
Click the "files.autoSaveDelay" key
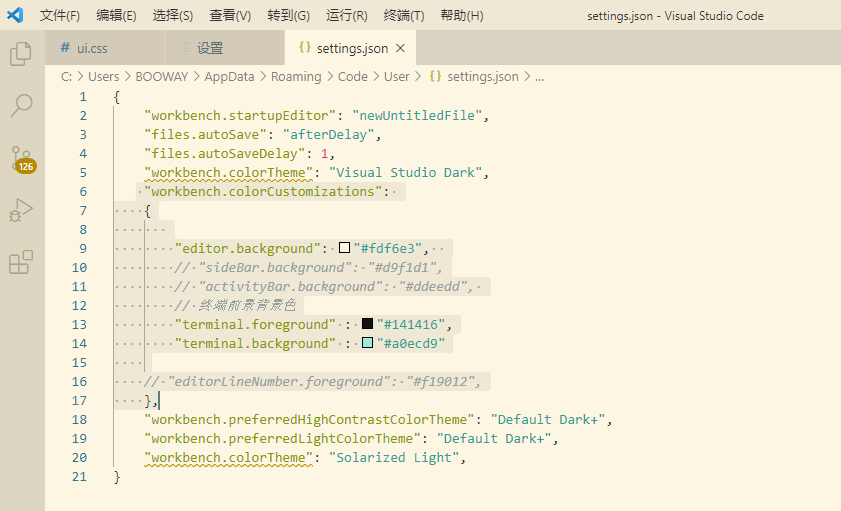224,154
